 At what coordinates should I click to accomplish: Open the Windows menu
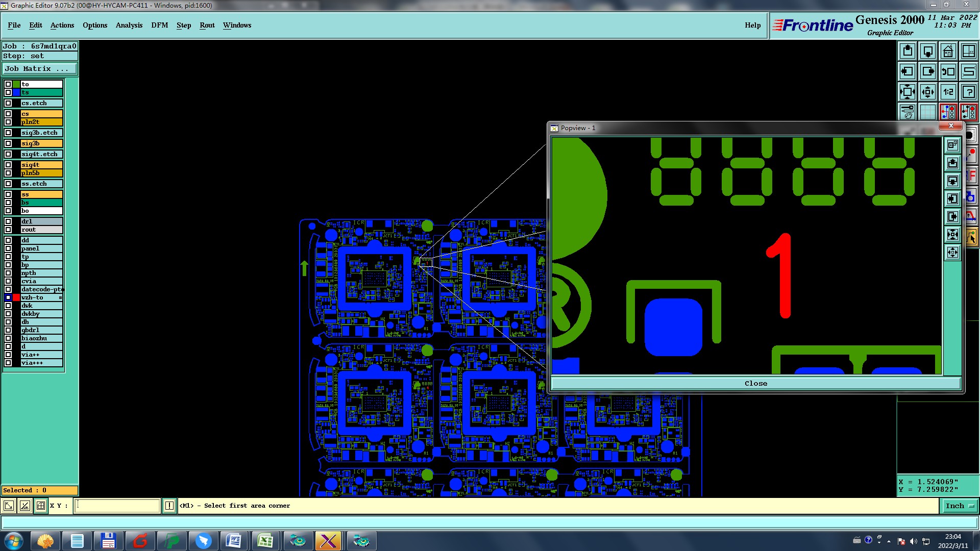[x=237, y=25]
